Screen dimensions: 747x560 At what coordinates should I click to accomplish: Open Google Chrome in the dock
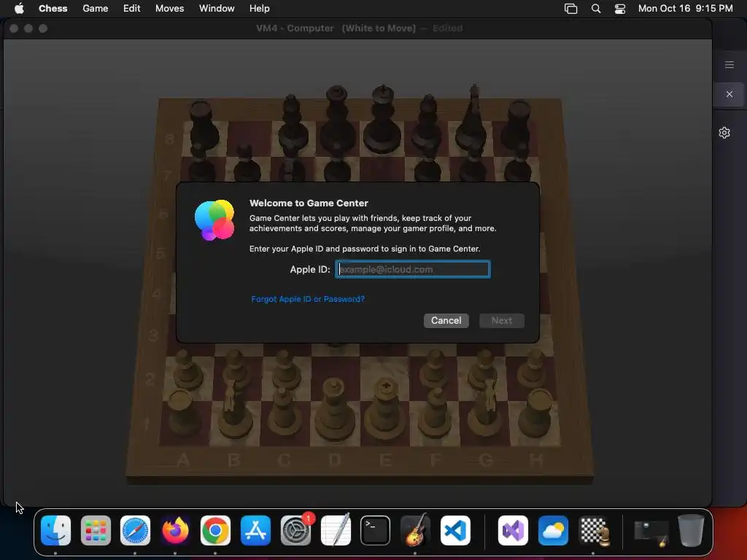coord(215,531)
